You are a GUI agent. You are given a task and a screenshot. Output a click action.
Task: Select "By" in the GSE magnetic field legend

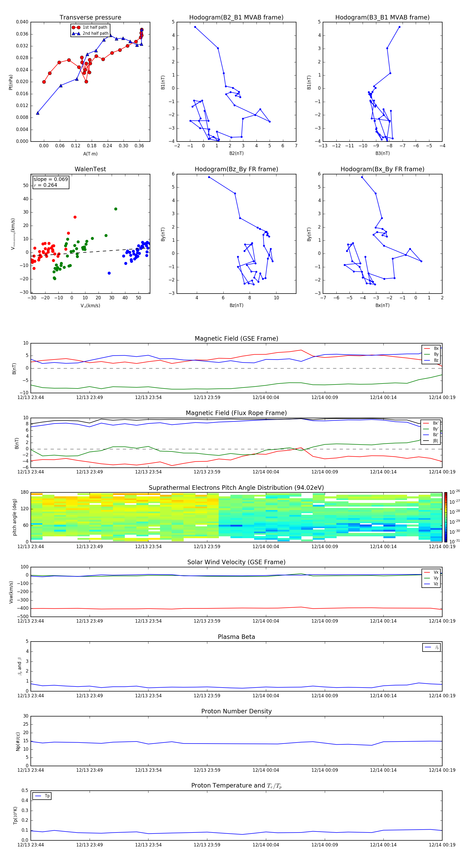pyautogui.click(x=431, y=354)
